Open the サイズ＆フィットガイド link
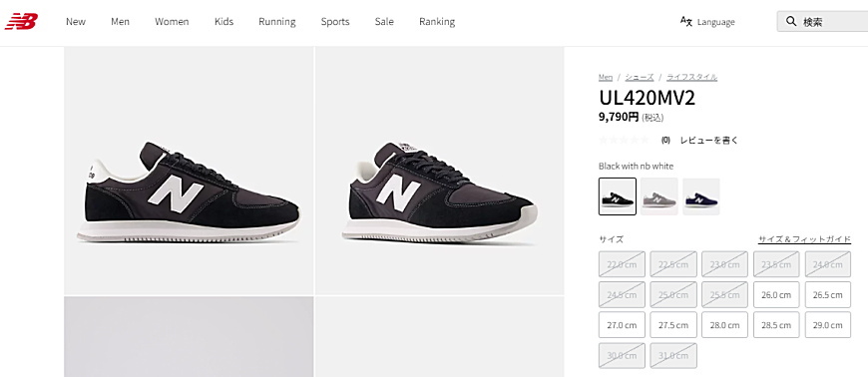 [804, 239]
